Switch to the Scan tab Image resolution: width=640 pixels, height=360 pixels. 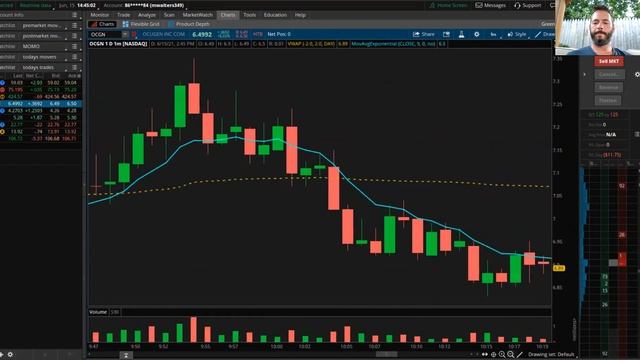(169, 15)
